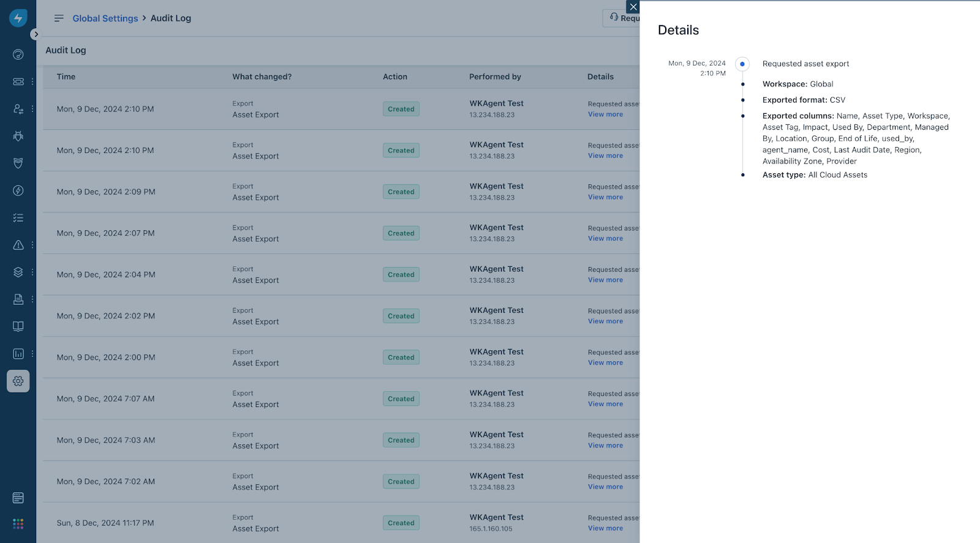Click the timeline marker dot in Details
The height and width of the screenshot is (543, 980).
(x=742, y=64)
